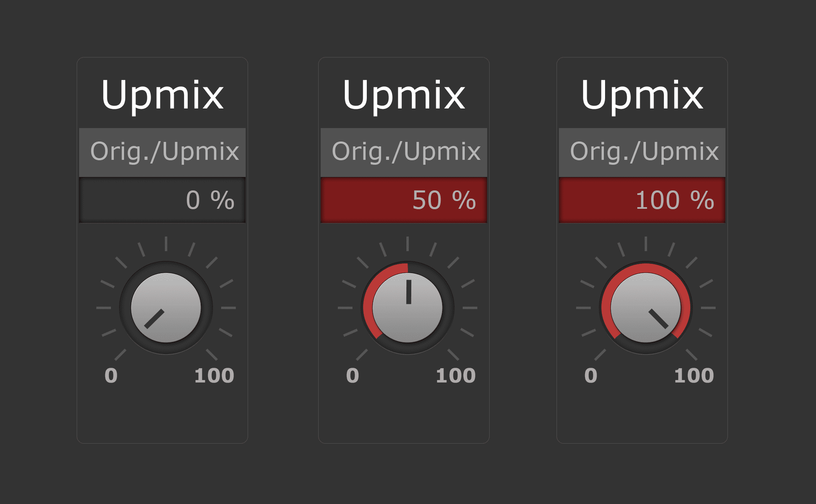The height and width of the screenshot is (504, 816).
Task: Click the top center tick above the leftmost knob
Action: pos(166,243)
